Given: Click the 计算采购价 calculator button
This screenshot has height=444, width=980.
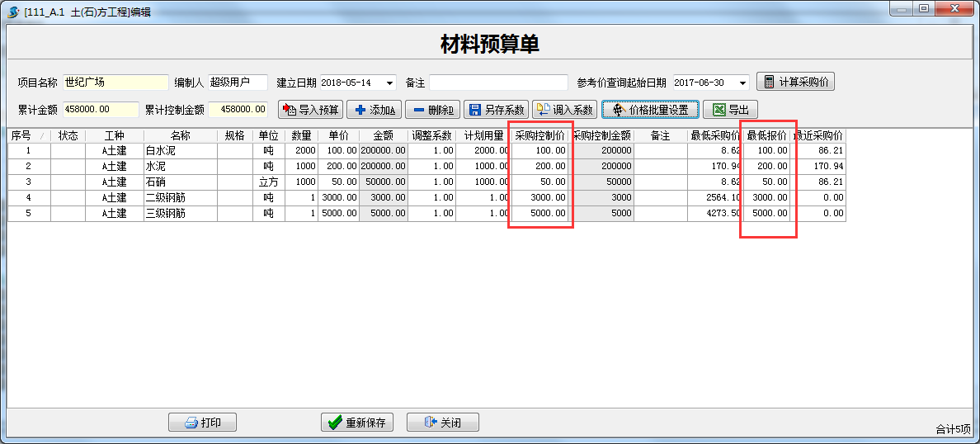Looking at the screenshot, I should (795, 83).
